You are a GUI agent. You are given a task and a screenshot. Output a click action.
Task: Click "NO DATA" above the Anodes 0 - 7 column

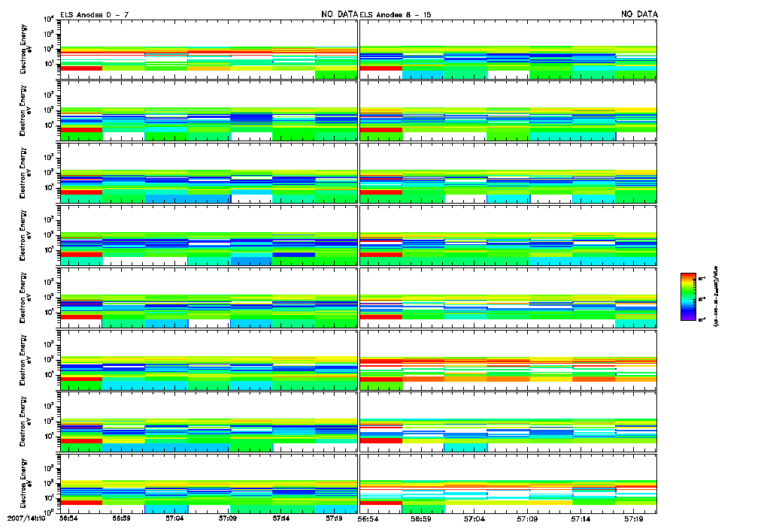coord(339,14)
